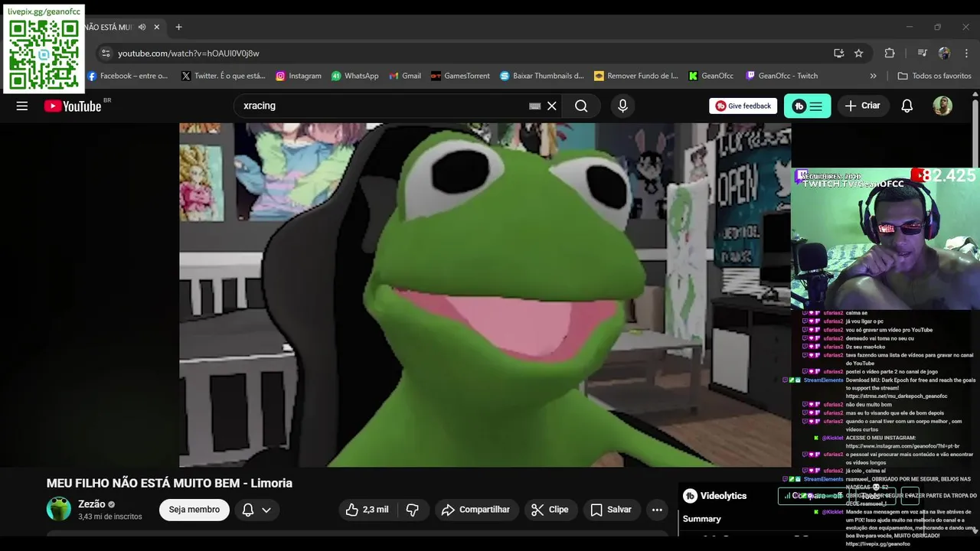The height and width of the screenshot is (551, 980).
Task: Open the media control music icon
Action: [922, 54]
